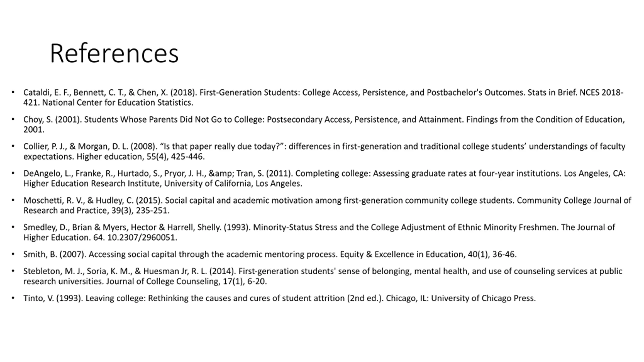Select the Collier & Morgan 2008 citation
Screen dimensions: 644x362
click(x=324, y=151)
